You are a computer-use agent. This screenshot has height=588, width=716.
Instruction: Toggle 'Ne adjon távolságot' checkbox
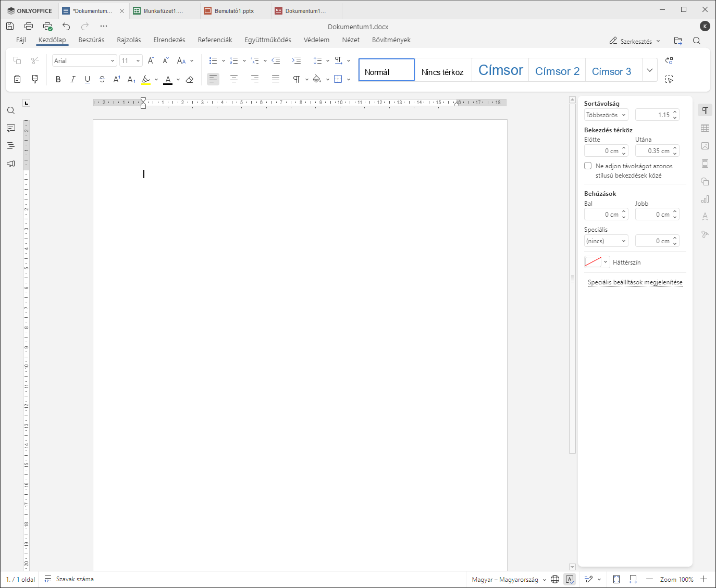(588, 166)
